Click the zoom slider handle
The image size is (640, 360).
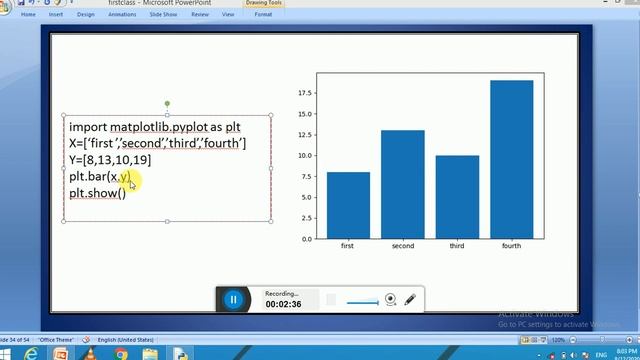(602, 340)
